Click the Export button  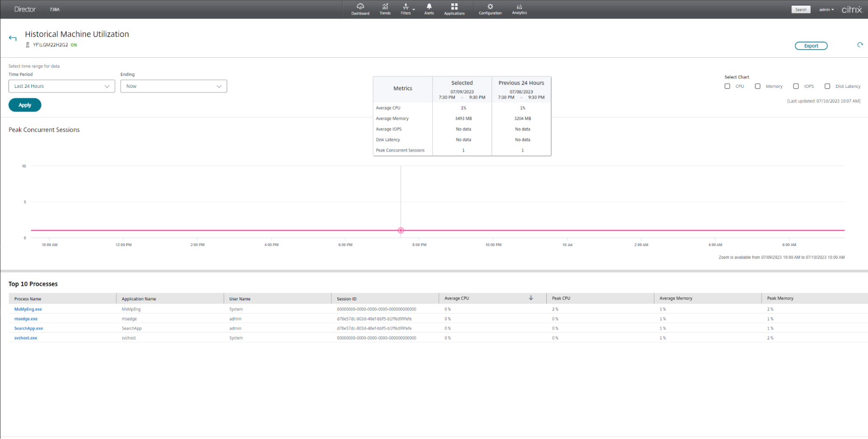(811, 46)
